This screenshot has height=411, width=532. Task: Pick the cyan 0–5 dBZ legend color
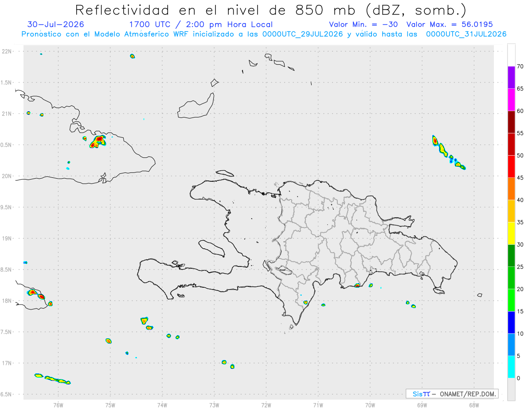[511, 367]
